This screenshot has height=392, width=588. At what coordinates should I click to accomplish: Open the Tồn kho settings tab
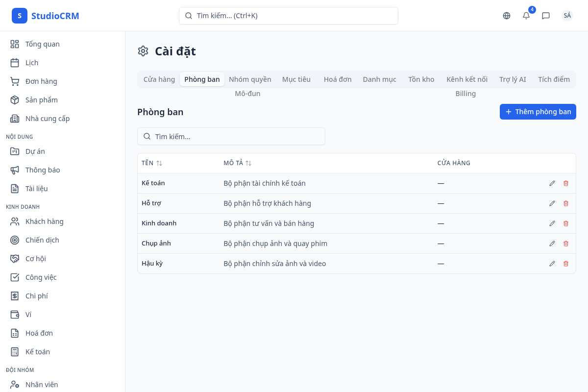tap(421, 79)
